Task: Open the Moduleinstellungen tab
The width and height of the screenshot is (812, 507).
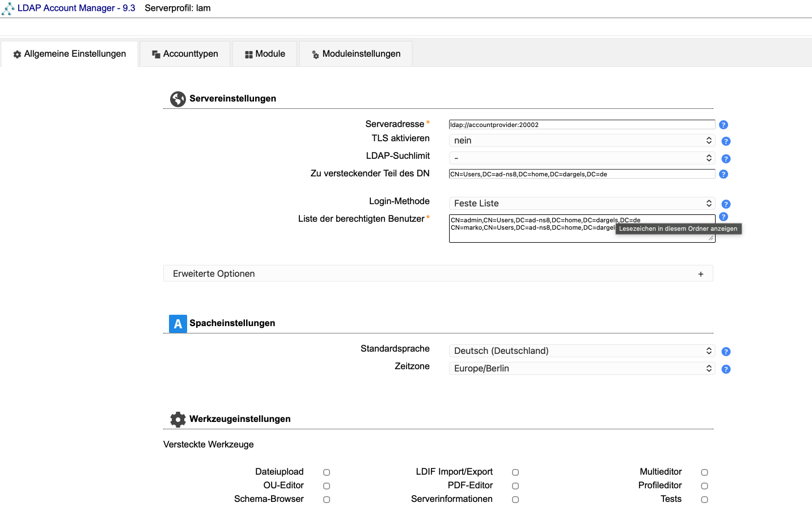Action: click(356, 54)
